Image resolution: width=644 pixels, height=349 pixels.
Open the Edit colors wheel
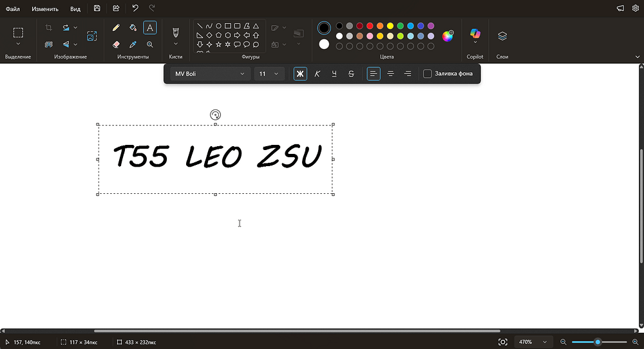click(x=448, y=36)
